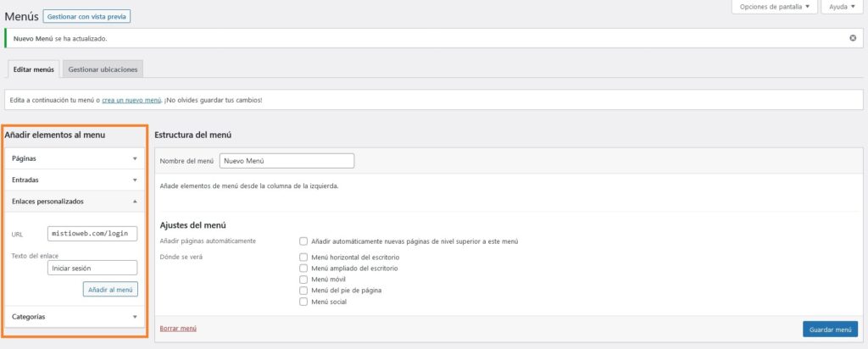This screenshot has width=868, height=349.
Task: Select the Editar menús tab
Action: 34,69
